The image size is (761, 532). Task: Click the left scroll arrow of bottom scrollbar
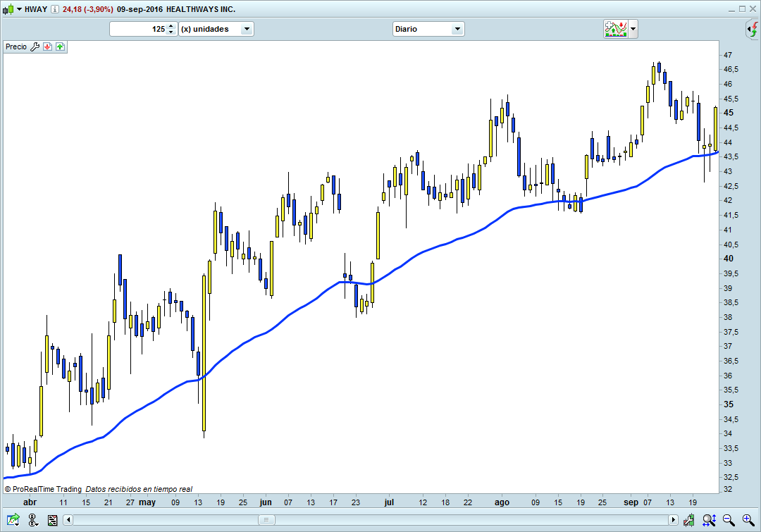pos(68,520)
